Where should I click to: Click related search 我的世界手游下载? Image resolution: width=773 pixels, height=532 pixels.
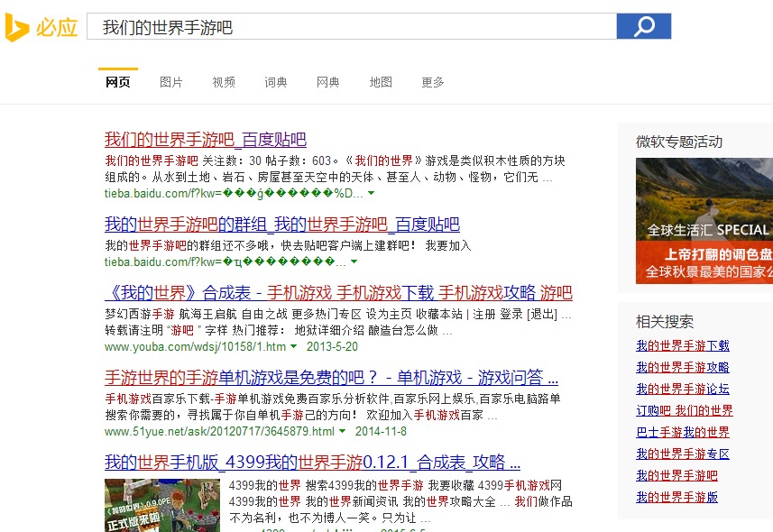pyautogui.click(x=682, y=345)
